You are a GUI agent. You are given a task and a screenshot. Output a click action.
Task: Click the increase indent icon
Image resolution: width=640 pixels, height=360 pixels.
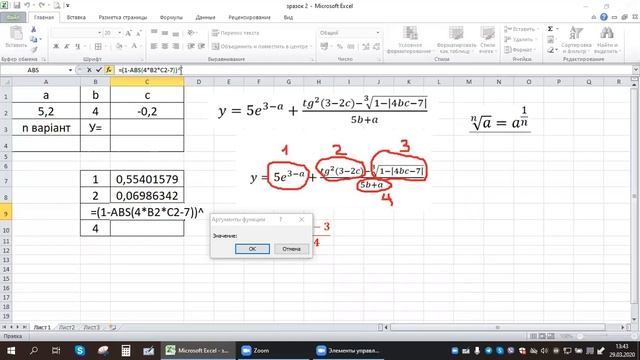coord(201,46)
